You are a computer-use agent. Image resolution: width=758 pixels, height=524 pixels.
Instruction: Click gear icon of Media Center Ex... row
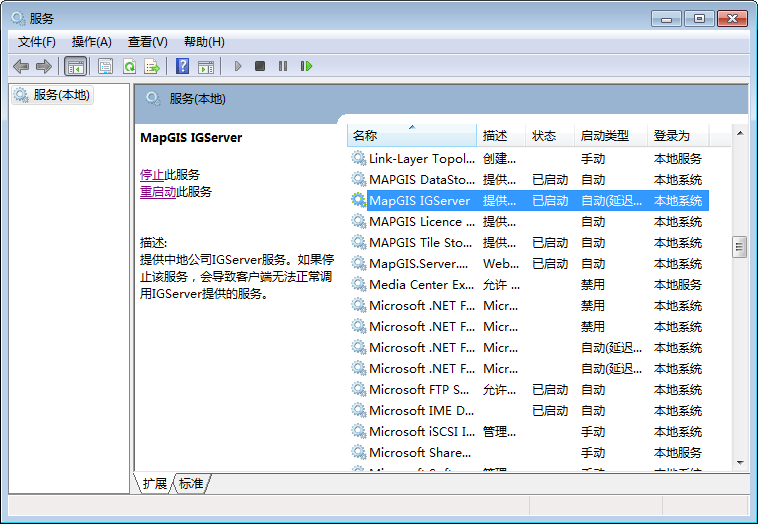pyautogui.click(x=358, y=284)
